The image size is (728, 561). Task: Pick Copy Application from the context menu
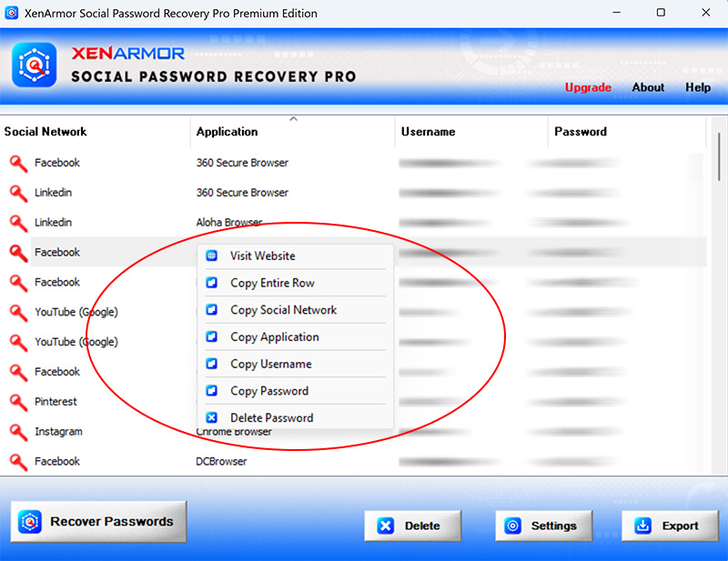pyautogui.click(x=295, y=336)
